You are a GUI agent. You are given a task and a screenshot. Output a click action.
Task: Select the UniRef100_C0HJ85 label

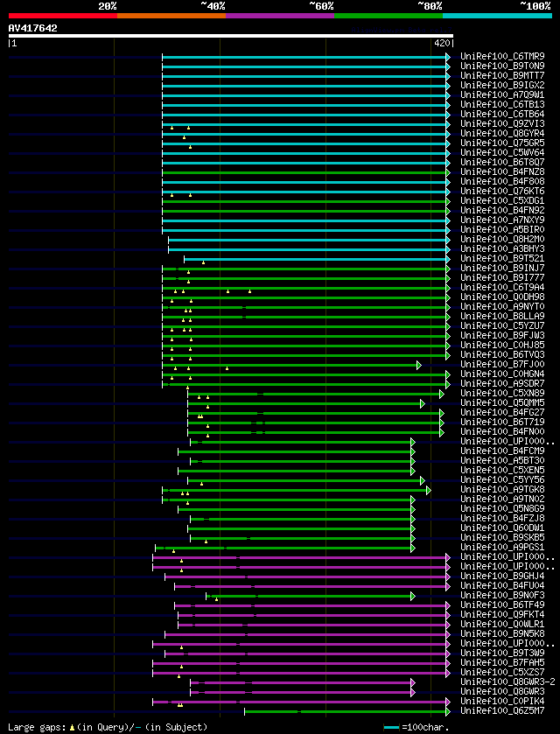click(x=502, y=346)
